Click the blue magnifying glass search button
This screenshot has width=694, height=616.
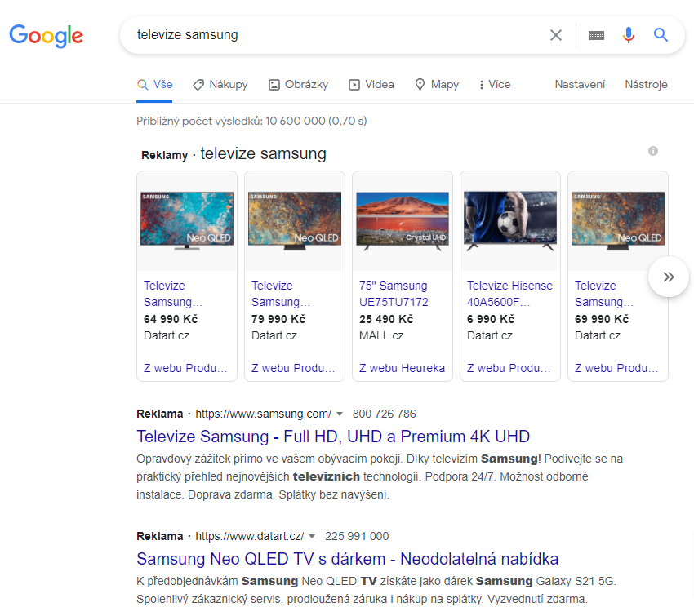(x=661, y=35)
